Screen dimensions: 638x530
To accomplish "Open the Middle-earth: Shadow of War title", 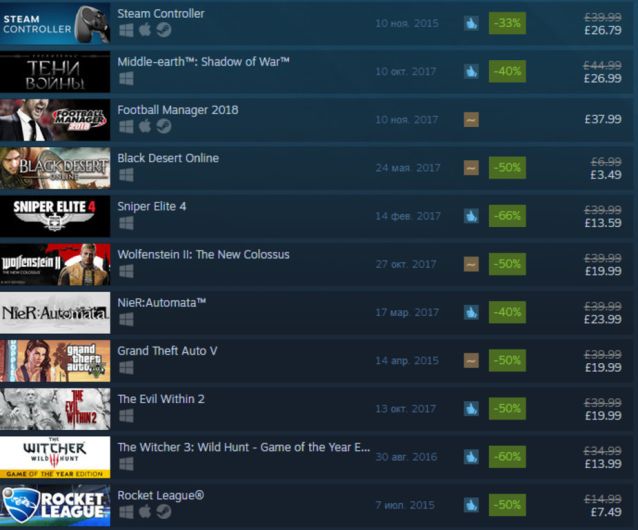I will pyautogui.click(x=203, y=62).
